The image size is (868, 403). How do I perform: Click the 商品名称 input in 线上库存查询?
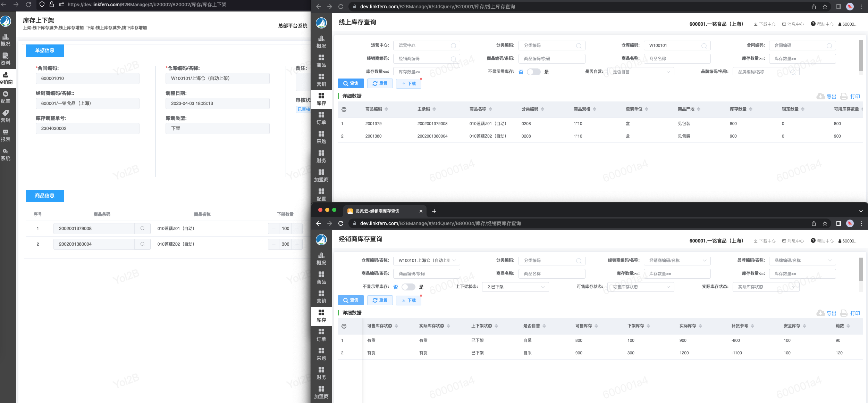[677, 59]
